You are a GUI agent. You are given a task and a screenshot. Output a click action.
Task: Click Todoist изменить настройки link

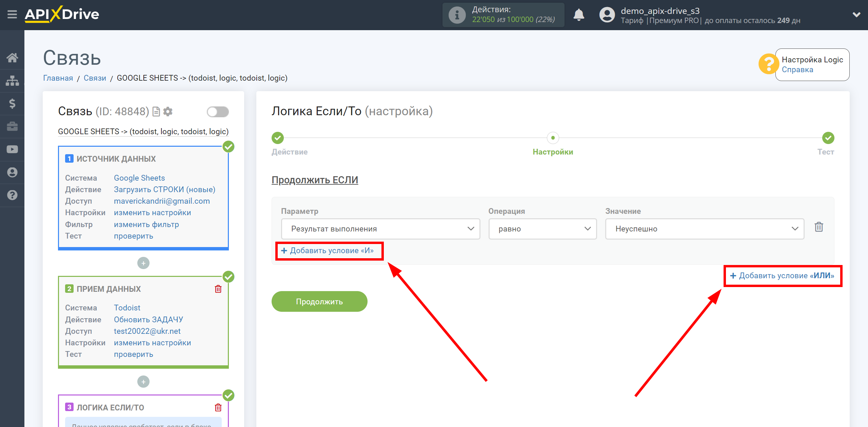coord(152,343)
